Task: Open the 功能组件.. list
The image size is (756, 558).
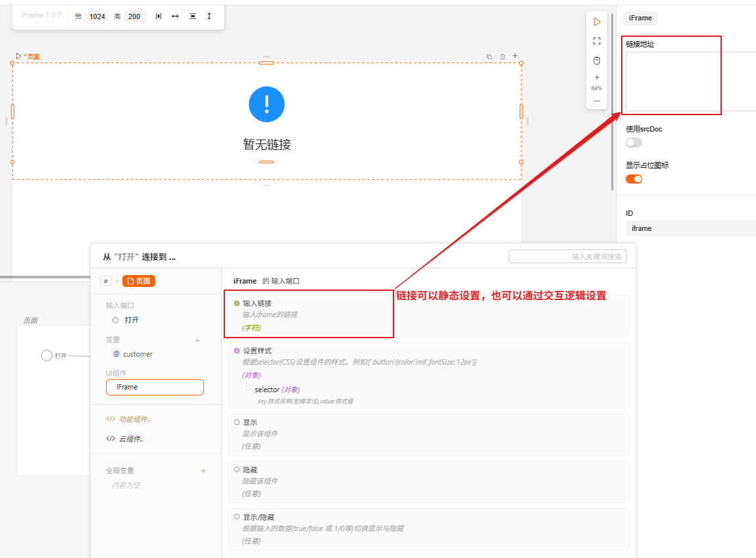Action: [x=133, y=419]
